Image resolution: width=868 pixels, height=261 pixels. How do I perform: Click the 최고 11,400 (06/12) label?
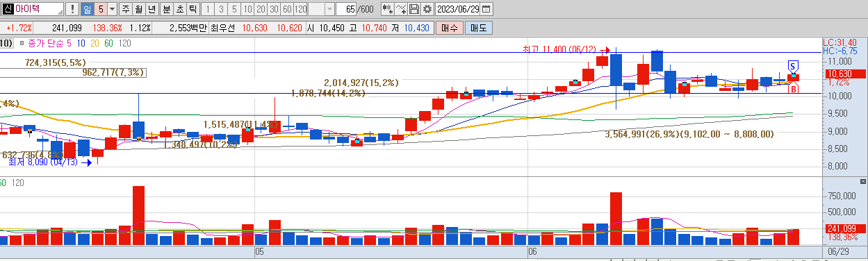click(560, 50)
